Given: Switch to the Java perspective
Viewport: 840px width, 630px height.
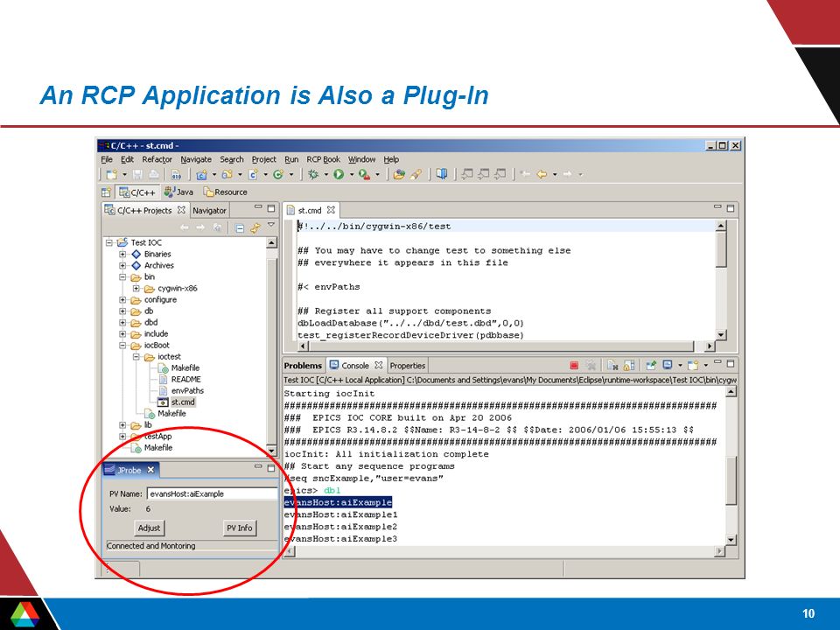Looking at the screenshot, I should (178, 192).
